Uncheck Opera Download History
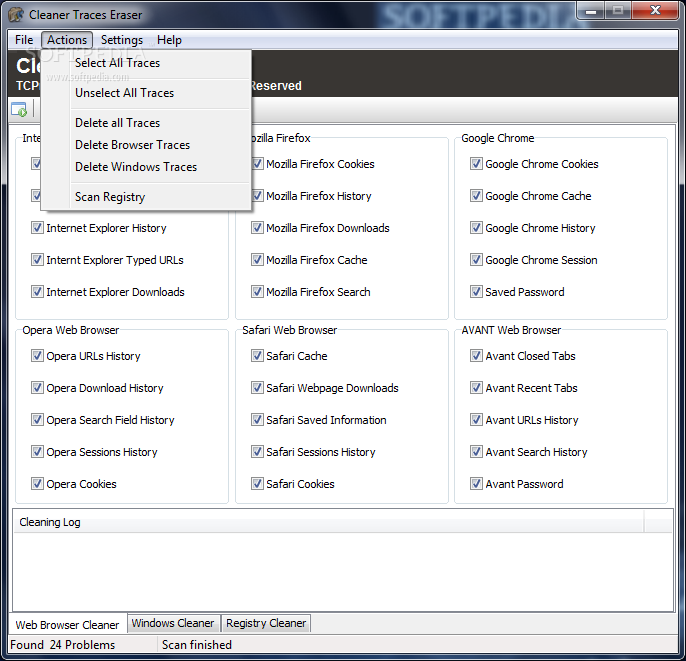686x661 pixels. [x=37, y=388]
